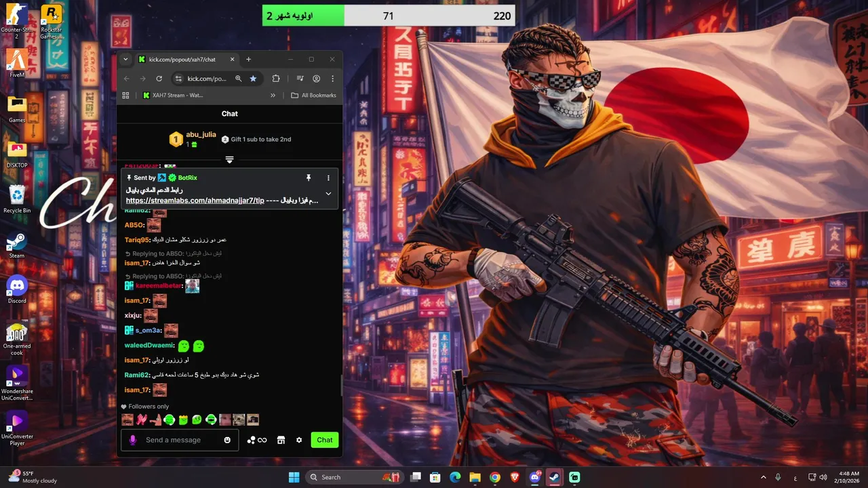Click the Tariq95 username in chat
Image resolution: width=868 pixels, height=488 pixels.
[136, 240]
